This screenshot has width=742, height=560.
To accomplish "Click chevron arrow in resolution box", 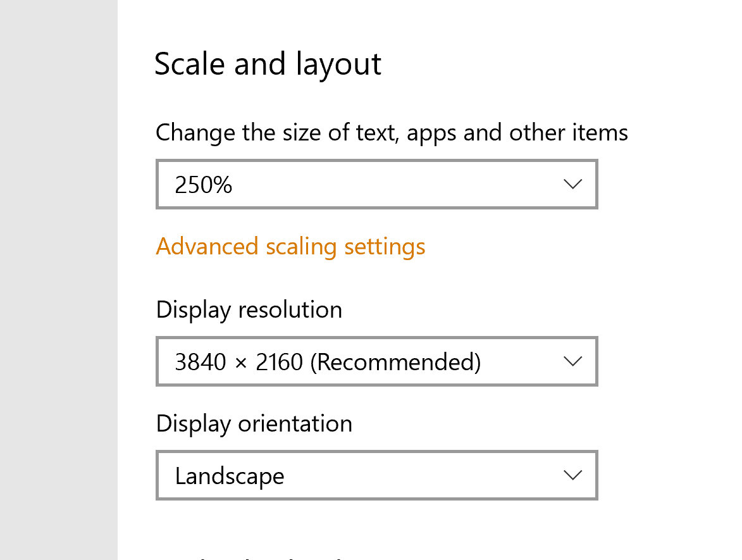I will click(x=572, y=362).
